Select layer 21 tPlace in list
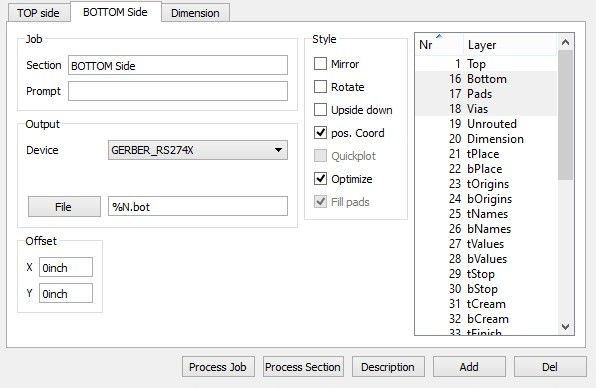596x388 pixels. click(487, 154)
